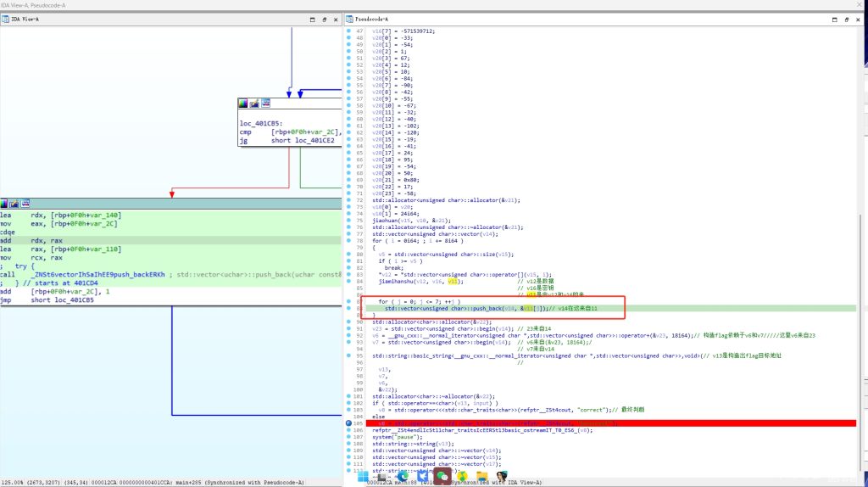Viewport: 868px width, 487px height.
Task: Toggle breakpoint dot on line 95 basic_string
Action: (x=348, y=355)
